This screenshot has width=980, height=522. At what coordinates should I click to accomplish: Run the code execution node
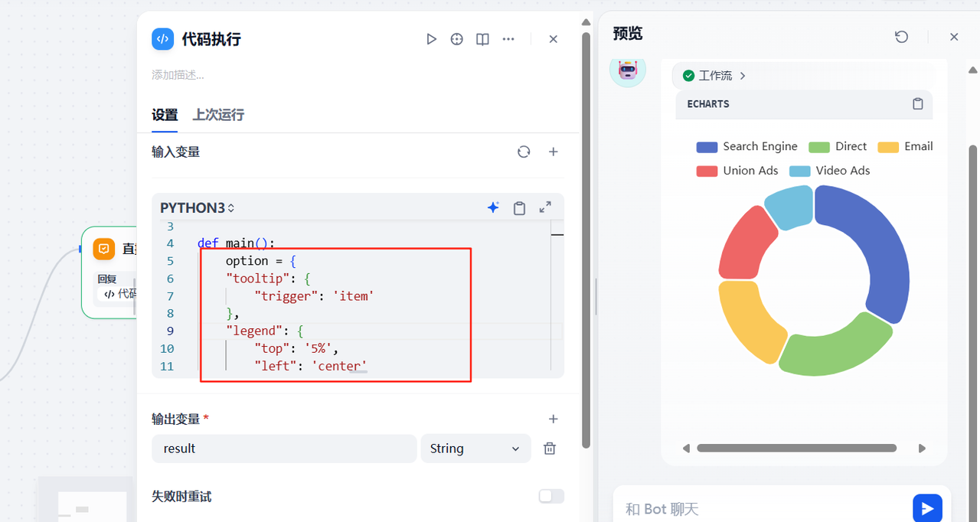[432, 39]
